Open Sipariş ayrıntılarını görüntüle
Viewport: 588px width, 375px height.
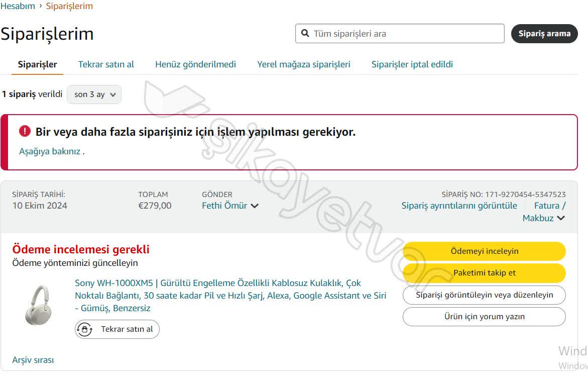(458, 206)
